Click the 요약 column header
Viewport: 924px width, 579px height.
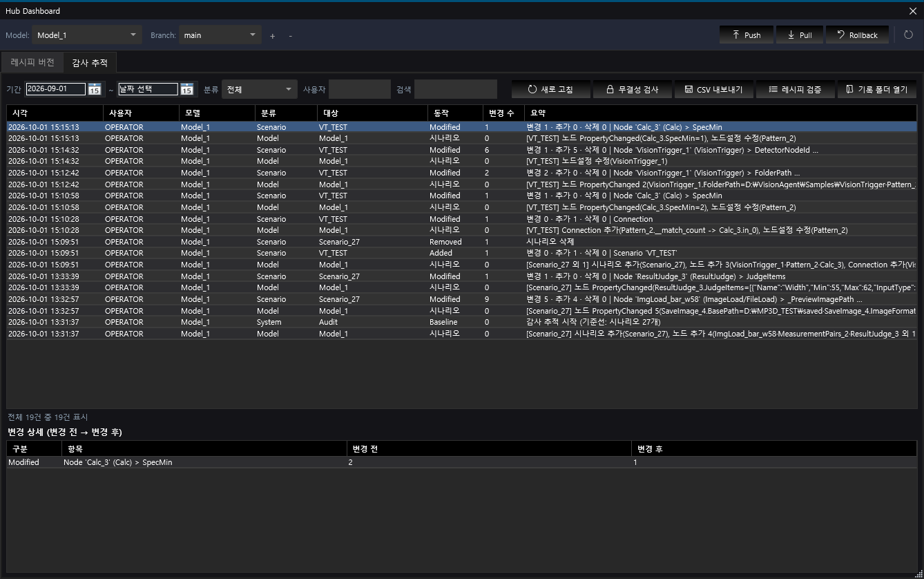point(720,112)
